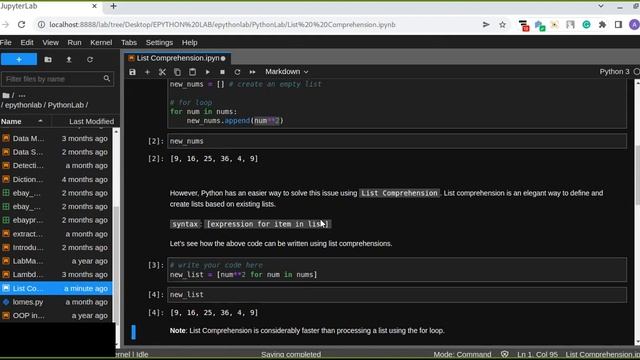Go to root folder icon in breadcrumb
Image resolution: width=640 pixels, height=360 pixels.
[x=6, y=96]
